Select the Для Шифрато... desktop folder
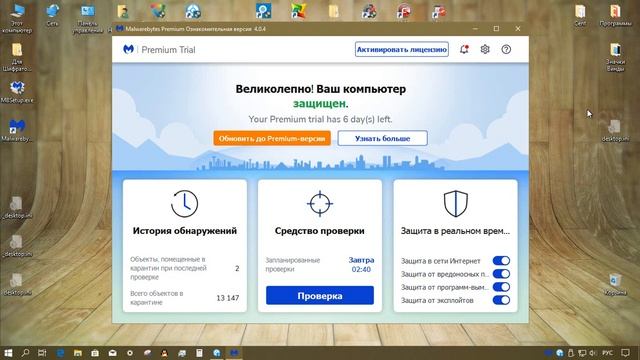 [x=17, y=57]
